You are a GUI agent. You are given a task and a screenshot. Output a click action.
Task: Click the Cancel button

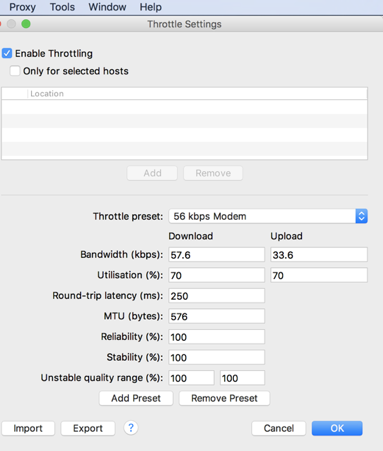pyautogui.click(x=279, y=428)
